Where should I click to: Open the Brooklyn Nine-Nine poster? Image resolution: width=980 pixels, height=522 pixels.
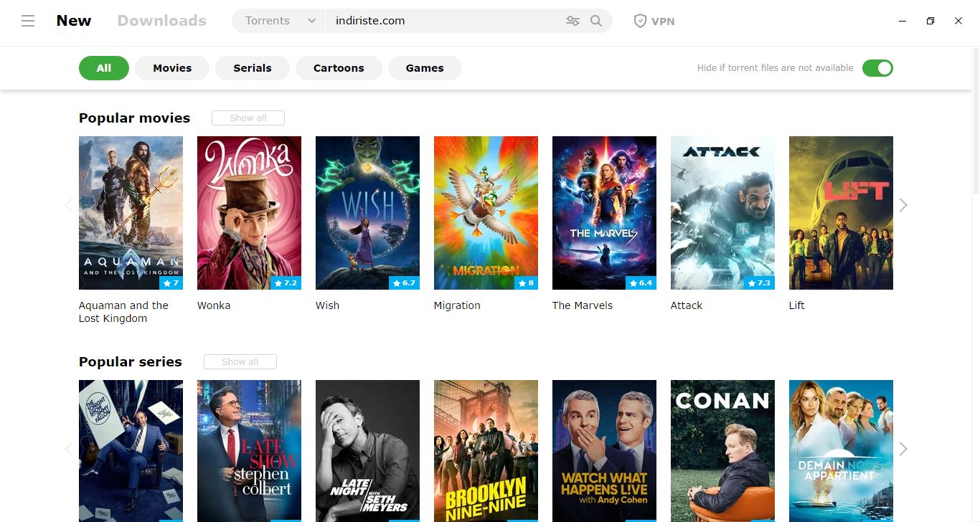point(486,451)
